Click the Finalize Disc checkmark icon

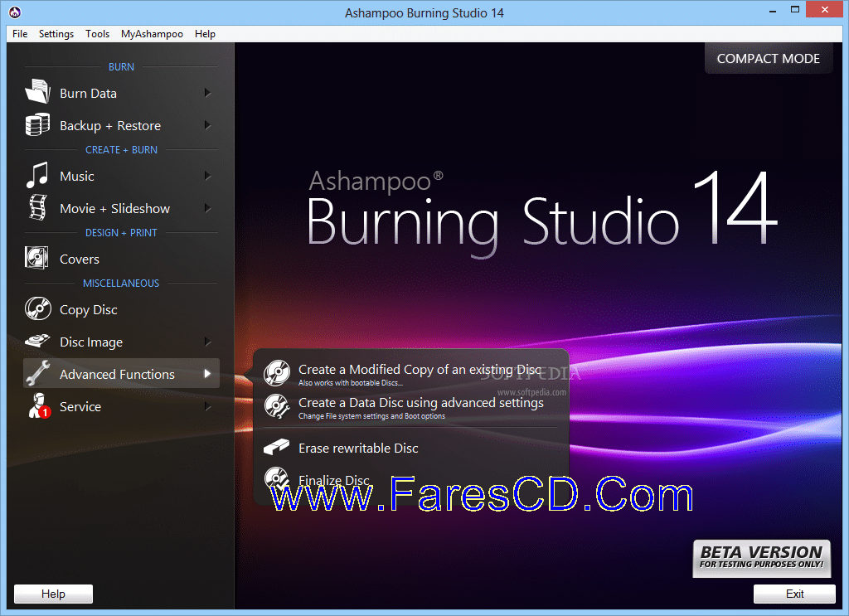tap(277, 478)
